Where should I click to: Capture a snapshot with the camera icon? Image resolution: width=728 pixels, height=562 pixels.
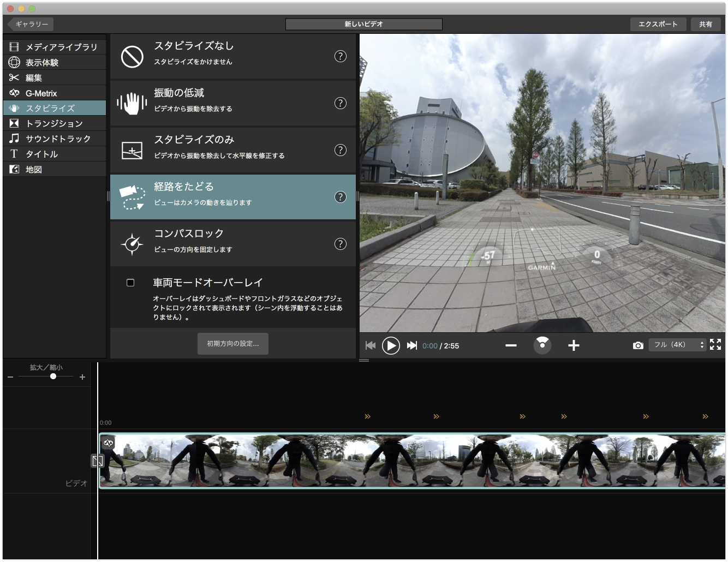pos(637,345)
